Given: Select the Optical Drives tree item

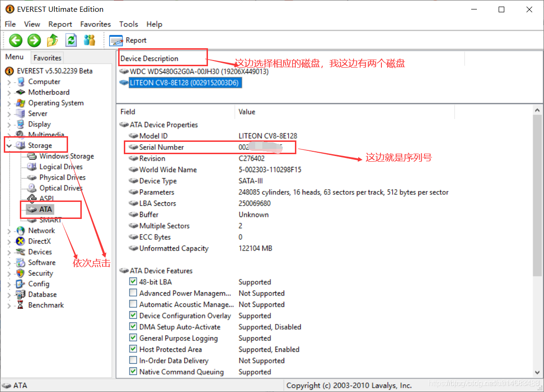Looking at the screenshot, I should coord(60,188).
